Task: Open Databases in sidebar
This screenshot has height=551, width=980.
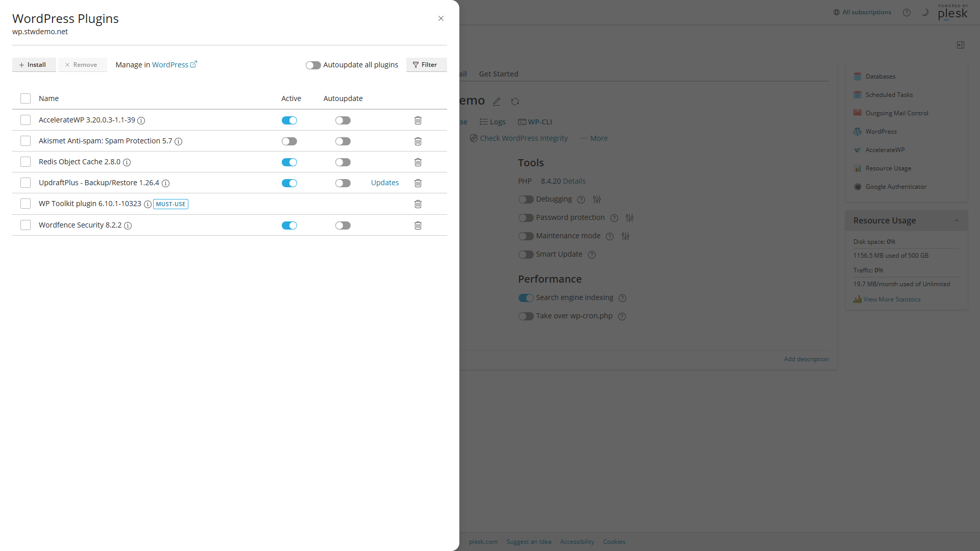Action: [880, 77]
